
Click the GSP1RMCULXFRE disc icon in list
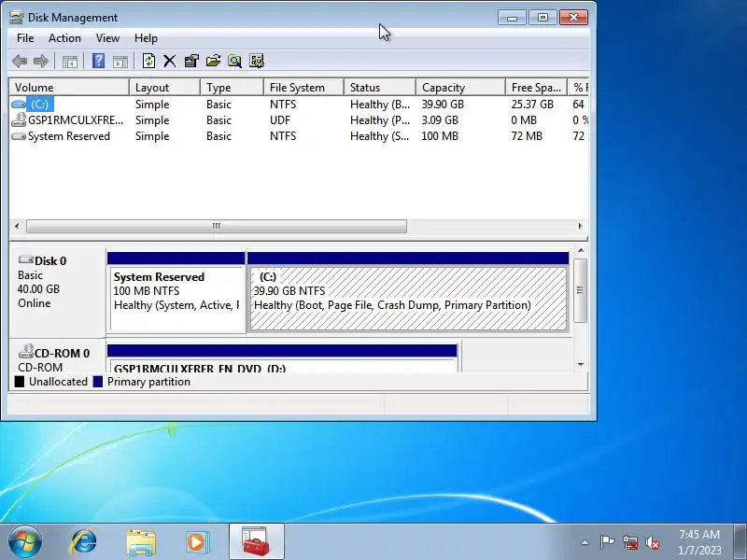(x=19, y=120)
